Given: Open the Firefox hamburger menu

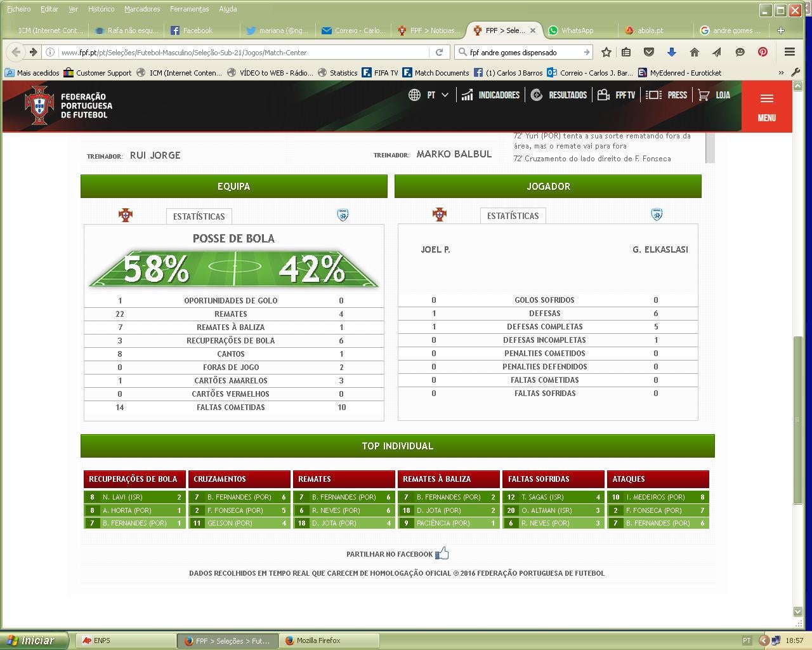Looking at the screenshot, I should tap(790, 52).
